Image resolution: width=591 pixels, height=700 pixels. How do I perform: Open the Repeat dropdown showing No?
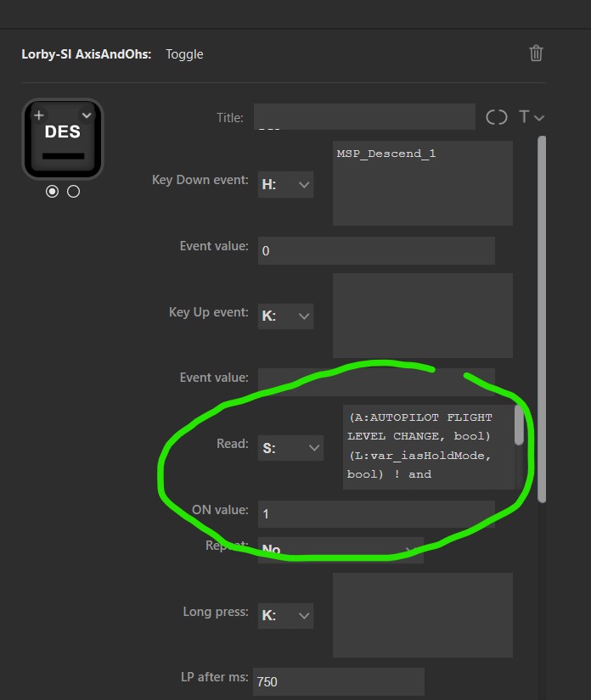(341, 550)
